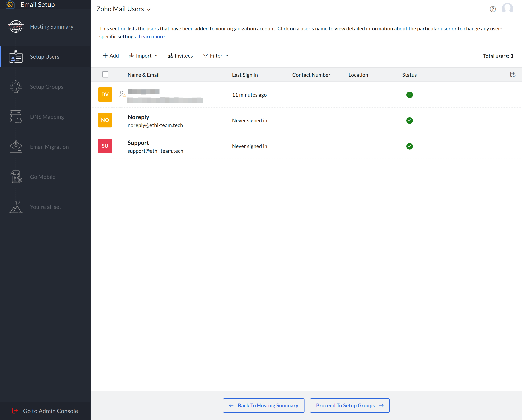Click the Setup Groups people icon
Image resolution: width=522 pixels, height=420 pixels.
pyautogui.click(x=16, y=87)
